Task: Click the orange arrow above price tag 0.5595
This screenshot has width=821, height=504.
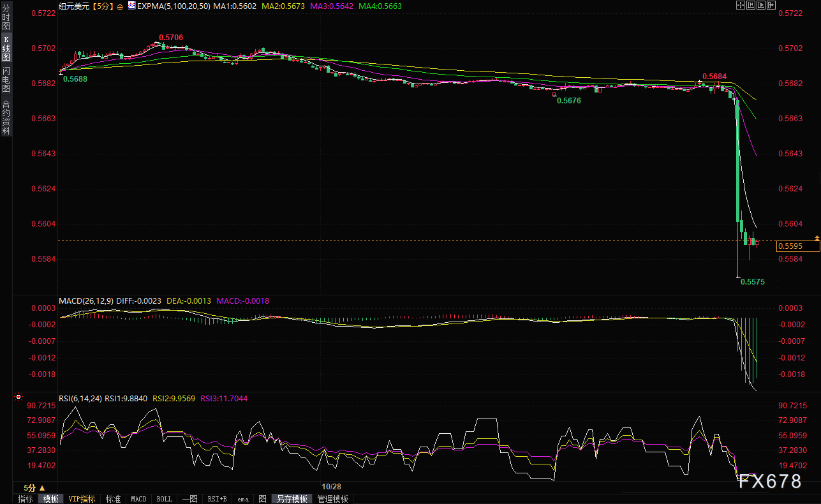Action: coord(817,237)
